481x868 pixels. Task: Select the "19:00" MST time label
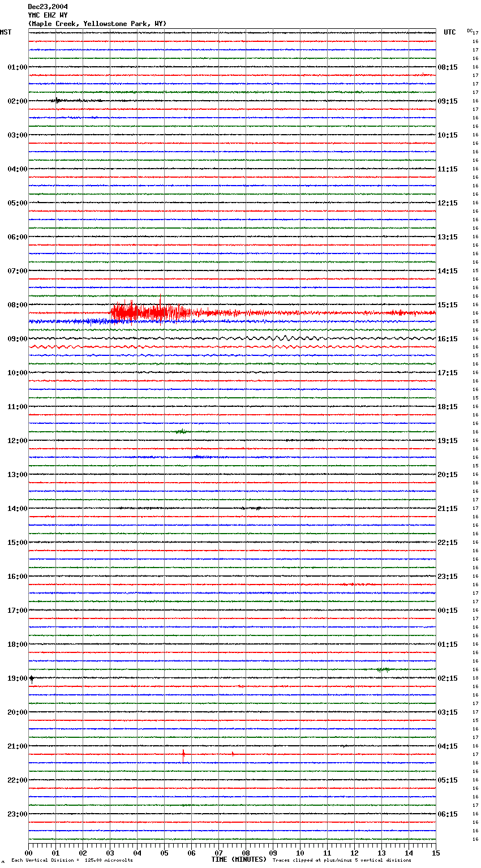[18, 678]
